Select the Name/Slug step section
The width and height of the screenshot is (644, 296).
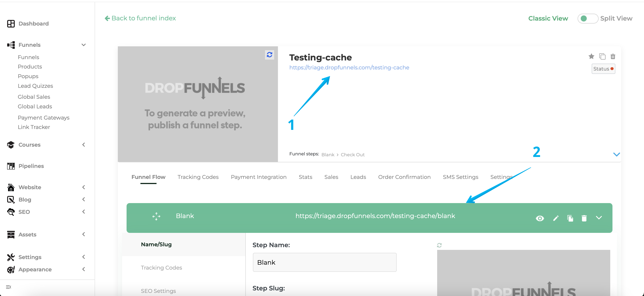point(184,245)
